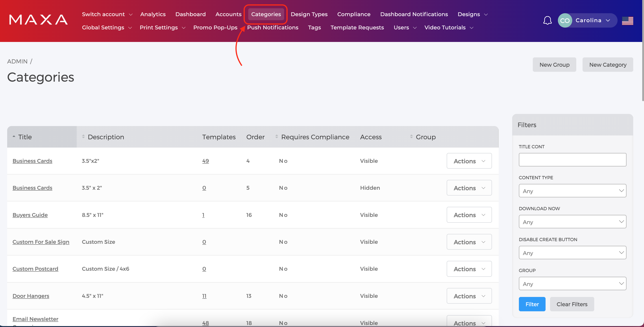Click the Title column sort arrow

pos(14,137)
